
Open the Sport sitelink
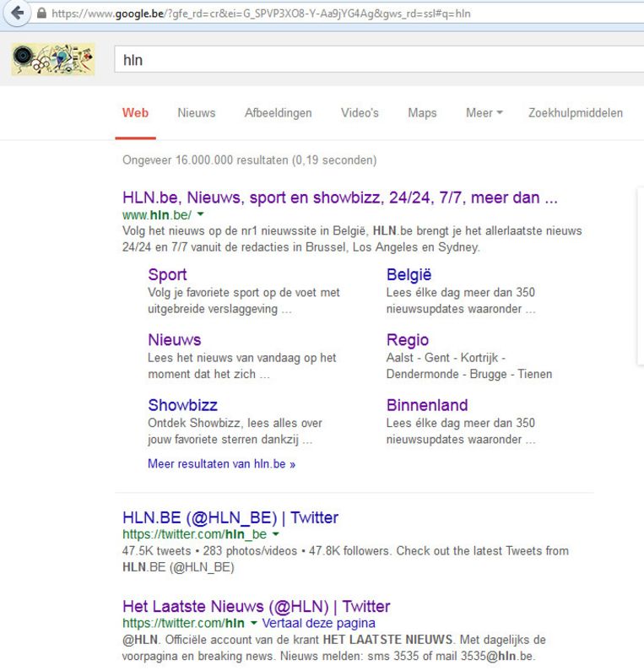coord(167,275)
